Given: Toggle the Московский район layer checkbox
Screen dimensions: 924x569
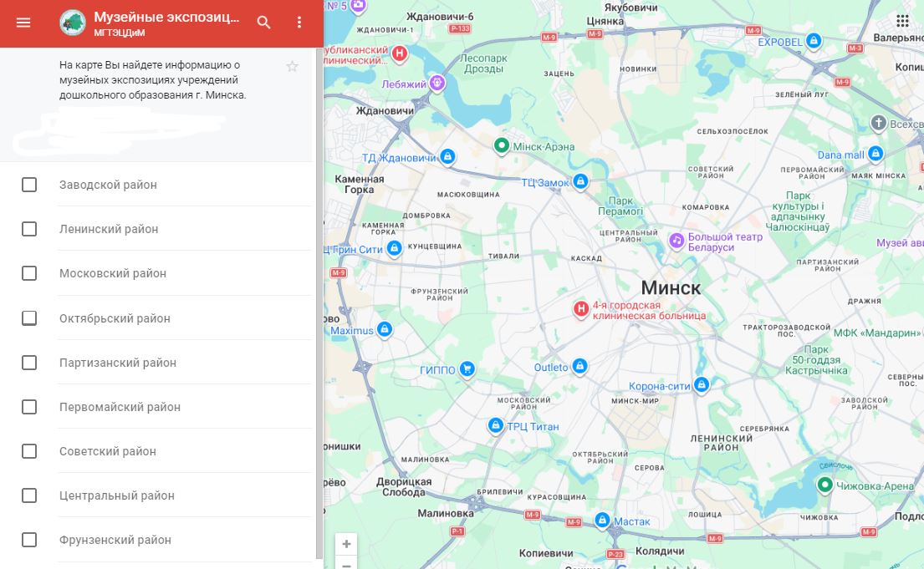Looking at the screenshot, I should 29,273.
